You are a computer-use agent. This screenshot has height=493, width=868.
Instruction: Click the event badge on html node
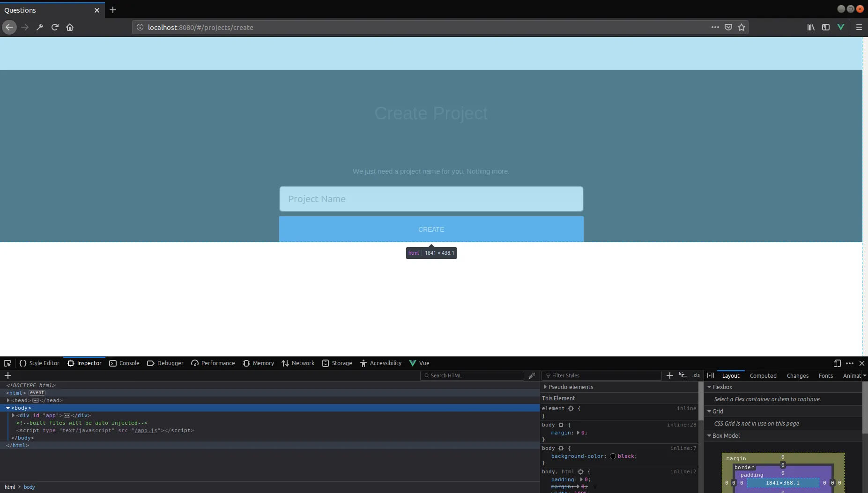coord(37,393)
